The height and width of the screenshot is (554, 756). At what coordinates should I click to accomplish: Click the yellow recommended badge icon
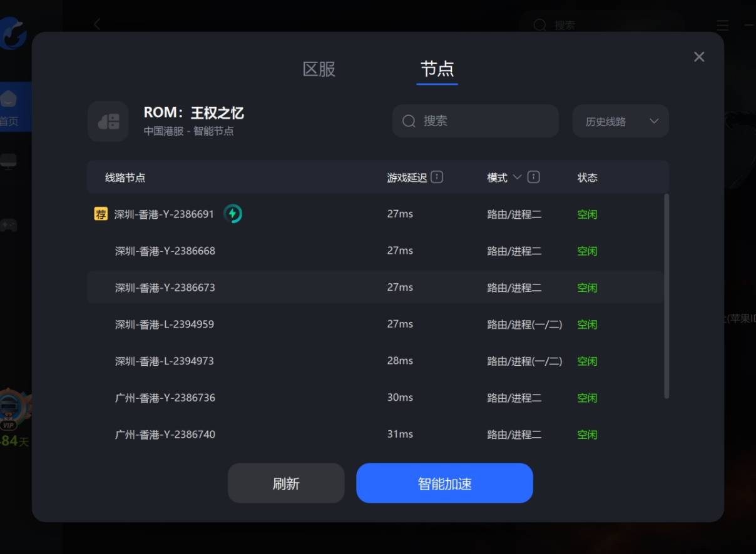click(x=101, y=214)
